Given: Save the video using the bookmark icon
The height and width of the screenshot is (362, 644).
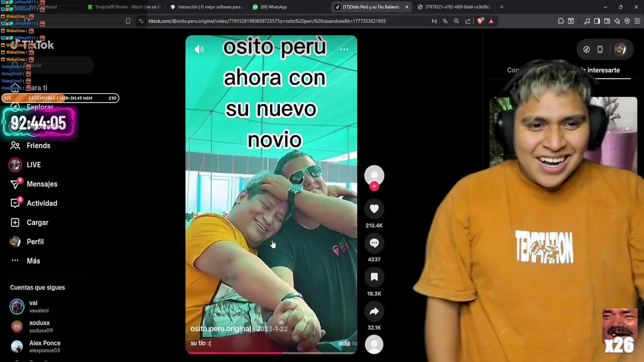Looking at the screenshot, I should click(374, 277).
